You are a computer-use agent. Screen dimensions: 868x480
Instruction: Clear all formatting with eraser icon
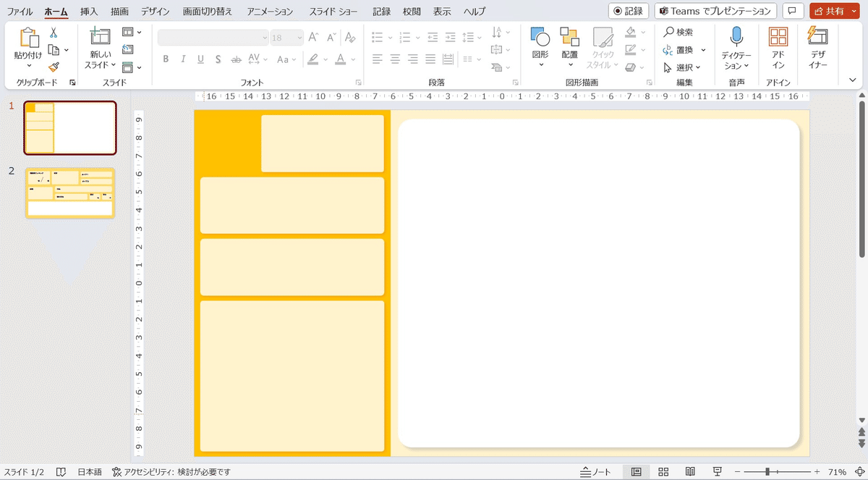pos(350,38)
